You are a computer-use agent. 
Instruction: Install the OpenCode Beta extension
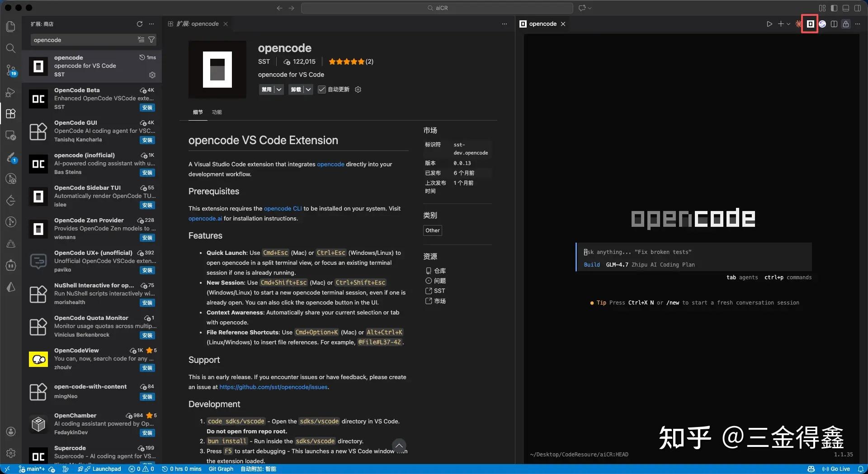tap(147, 108)
